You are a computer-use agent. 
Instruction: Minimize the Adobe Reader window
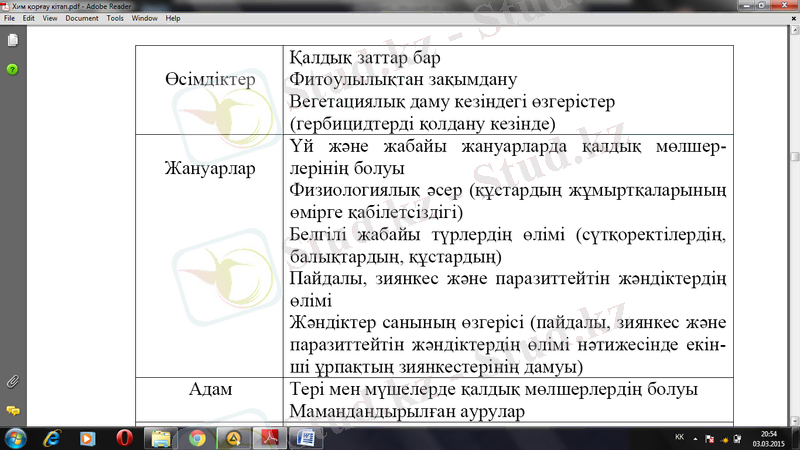(x=747, y=5)
